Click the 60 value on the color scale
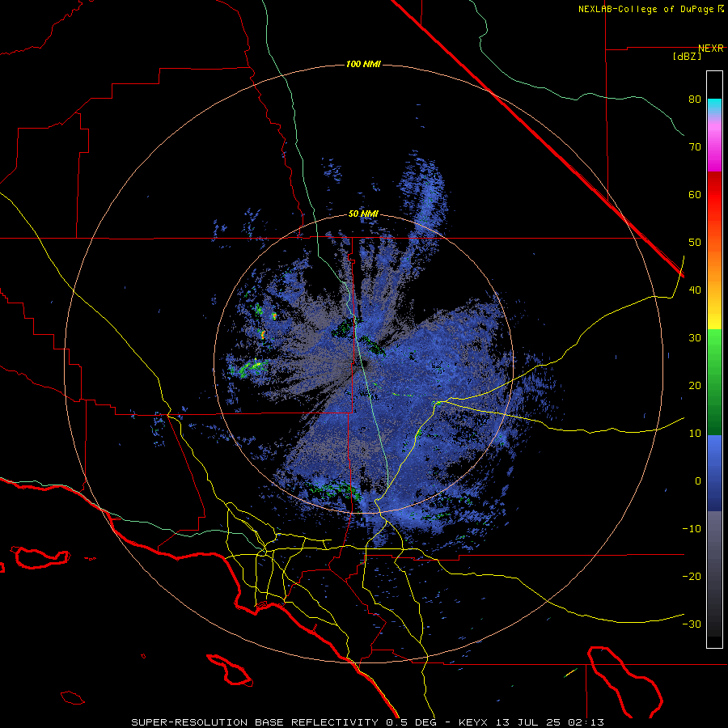728x728 pixels. click(x=695, y=195)
